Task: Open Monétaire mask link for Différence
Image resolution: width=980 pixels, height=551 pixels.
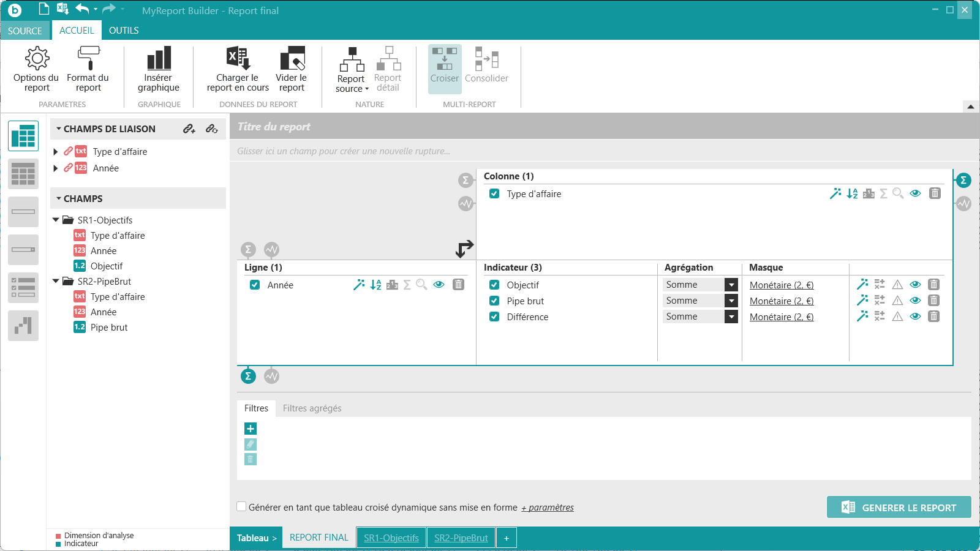Action: click(x=781, y=317)
